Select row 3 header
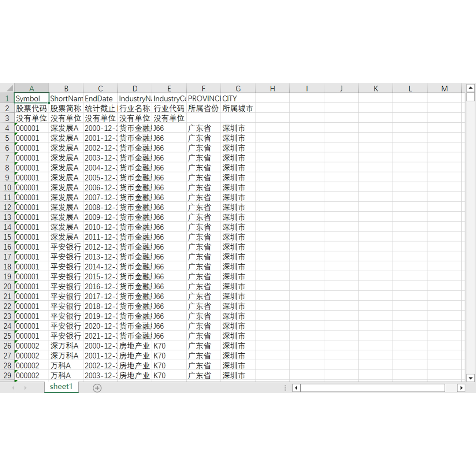Image resolution: width=476 pixels, height=476 pixels. click(7, 118)
